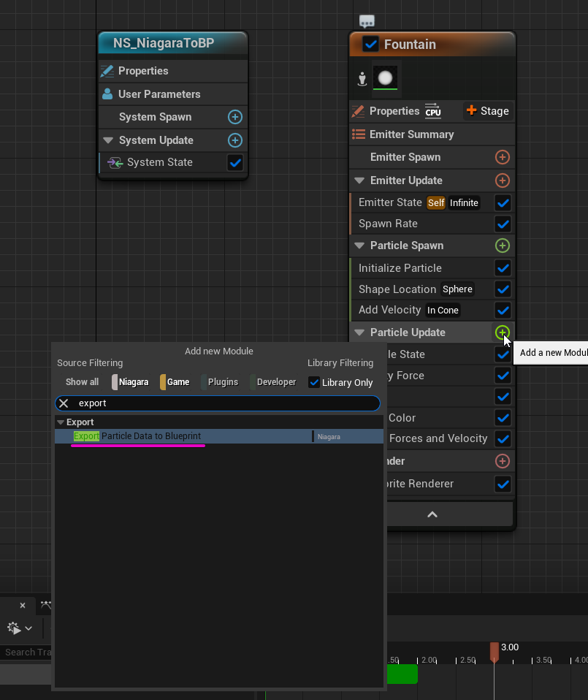Click the Search Tracks field
Viewport: 588px width, 700px height.
pos(26,653)
